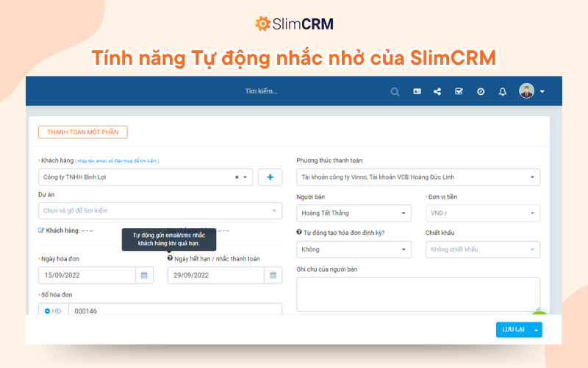588x368 pixels.
Task: Click the search magnifier icon
Action: point(395,91)
